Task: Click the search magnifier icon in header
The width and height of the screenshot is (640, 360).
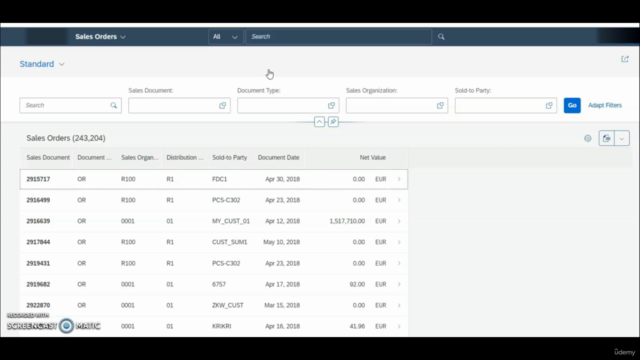Action: click(x=441, y=37)
